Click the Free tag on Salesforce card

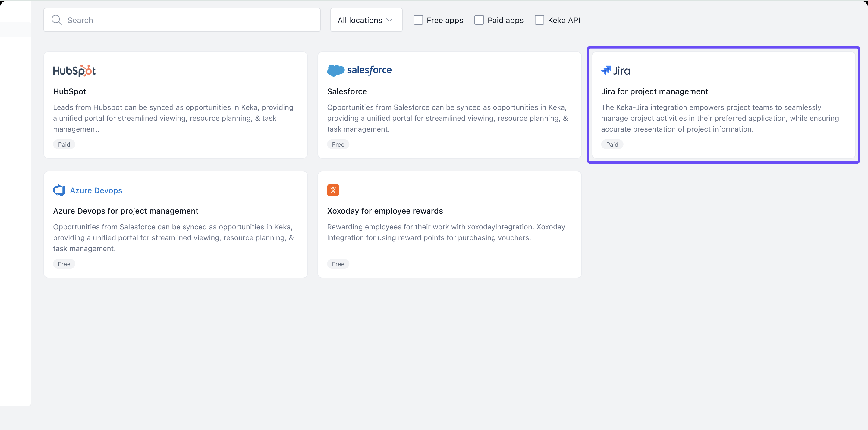[x=338, y=144]
